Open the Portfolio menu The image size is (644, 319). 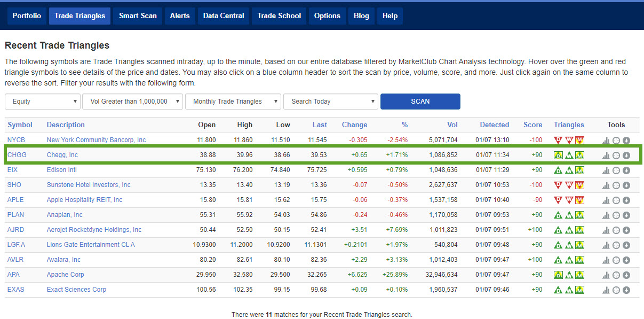(x=27, y=15)
